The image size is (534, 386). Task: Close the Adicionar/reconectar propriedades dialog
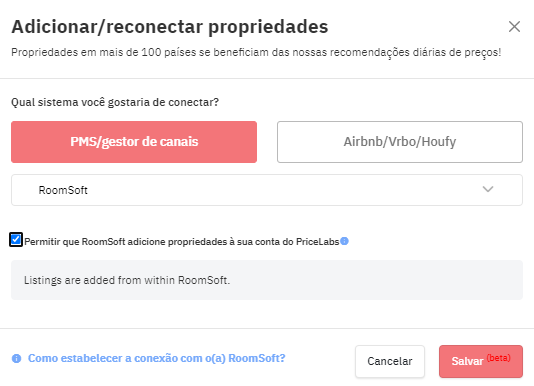[x=514, y=27]
